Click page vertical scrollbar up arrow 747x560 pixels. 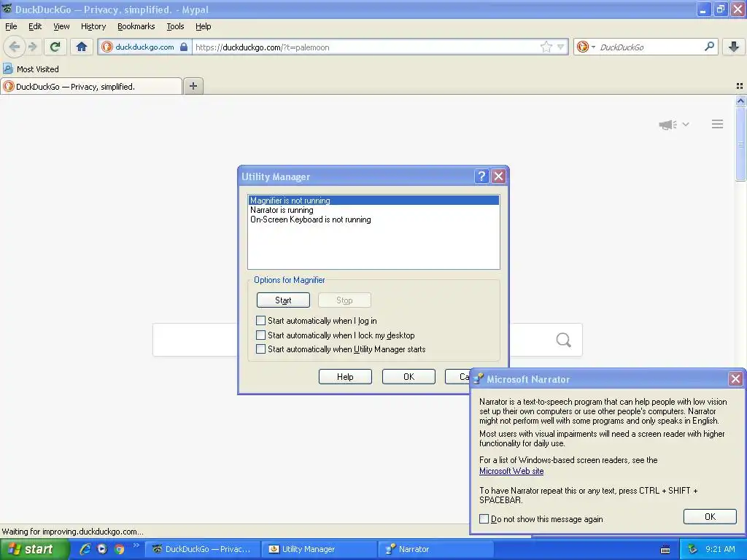click(740, 101)
